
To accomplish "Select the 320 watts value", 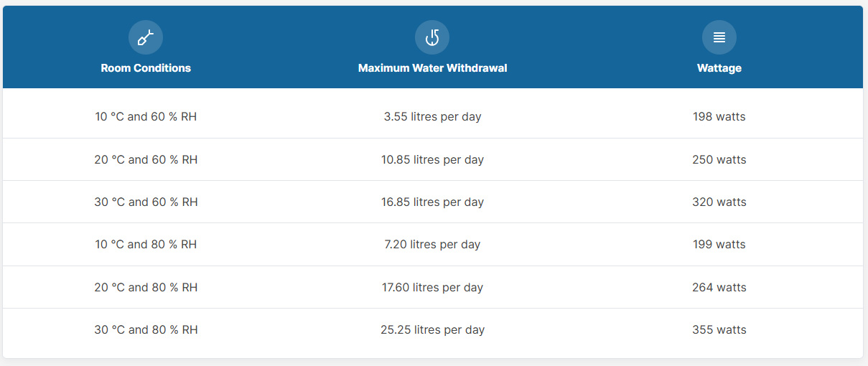I will click(x=719, y=202).
